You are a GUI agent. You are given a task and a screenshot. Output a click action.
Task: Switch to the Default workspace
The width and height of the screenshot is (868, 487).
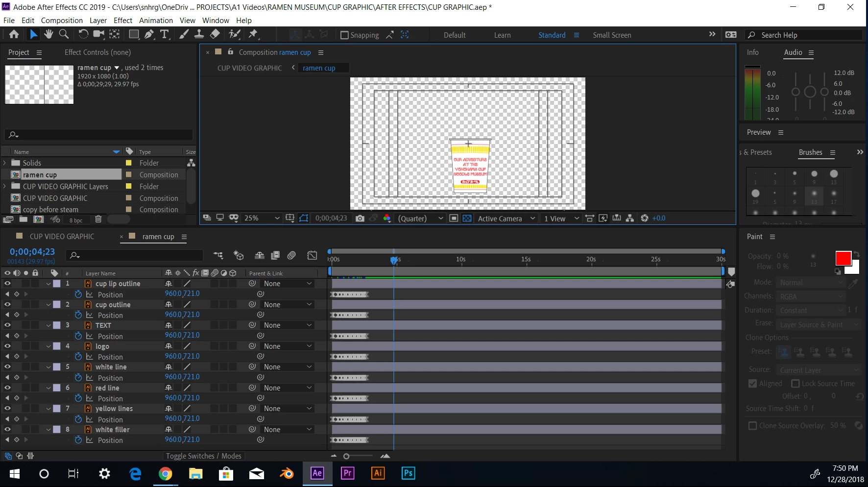(455, 35)
